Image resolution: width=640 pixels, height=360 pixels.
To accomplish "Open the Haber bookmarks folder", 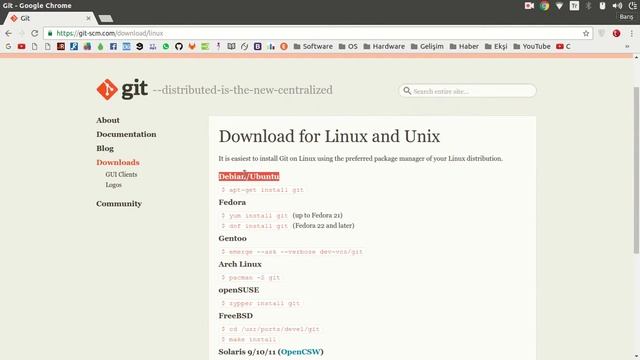I will [464, 47].
